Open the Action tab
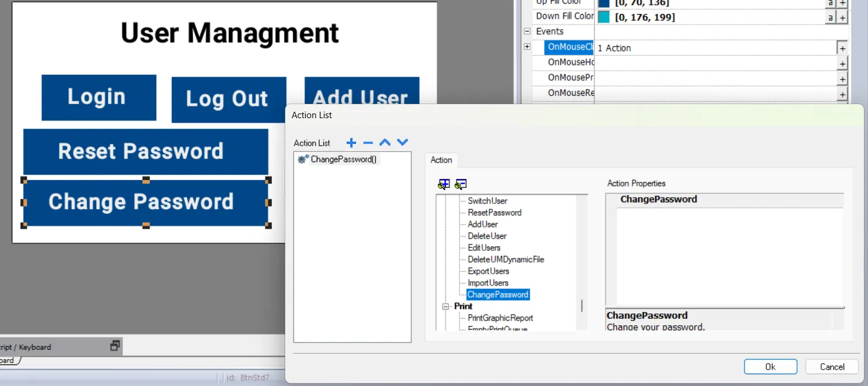 coord(441,160)
